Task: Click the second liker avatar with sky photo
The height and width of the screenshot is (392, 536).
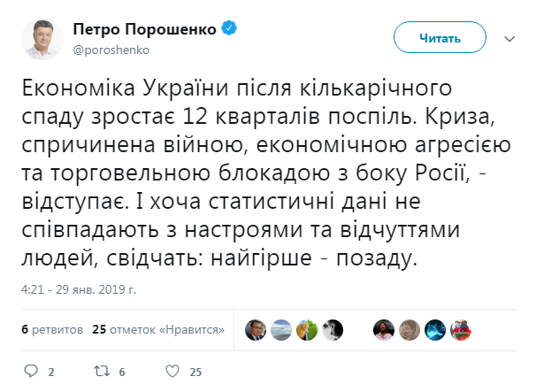Action: click(281, 329)
